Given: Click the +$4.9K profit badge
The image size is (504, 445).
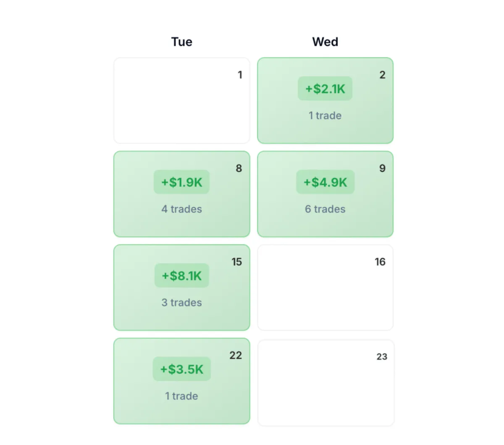Looking at the screenshot, I should [325, 182].
